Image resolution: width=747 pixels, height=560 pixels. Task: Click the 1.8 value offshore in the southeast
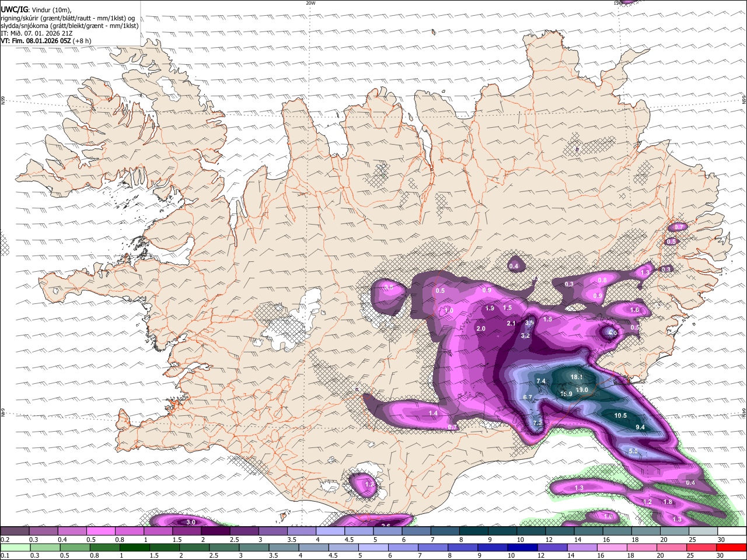(668, 502)
